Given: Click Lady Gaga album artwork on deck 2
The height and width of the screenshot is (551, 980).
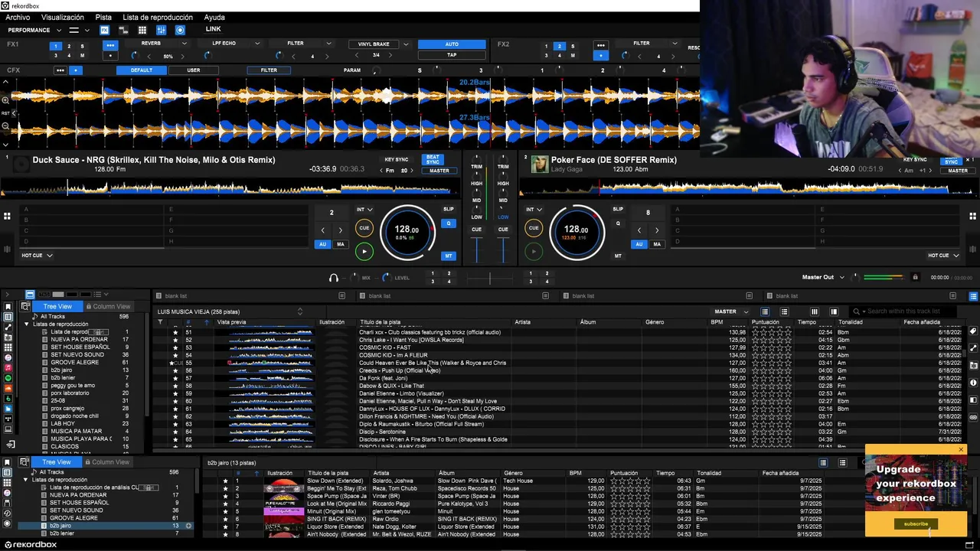Looking at the screenshot, I should (x=539, y=165).
